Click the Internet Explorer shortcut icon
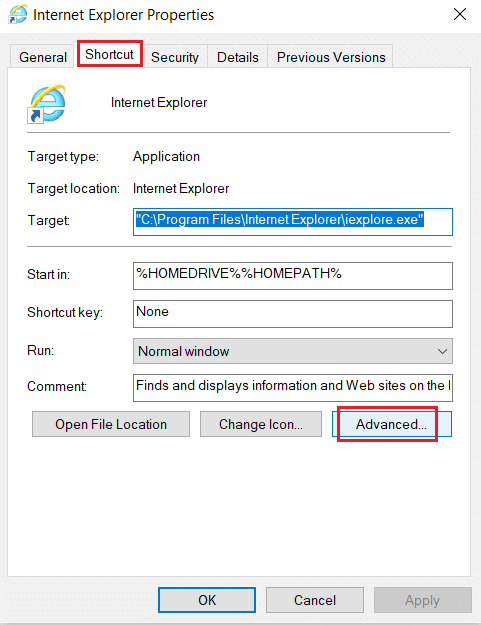Screen dimensions: 481x625 click(x=47, y=104)
